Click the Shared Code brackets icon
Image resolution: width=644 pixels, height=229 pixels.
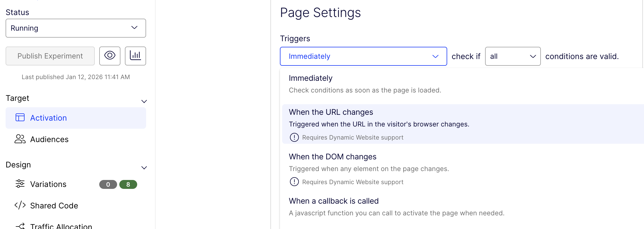[x=20, y=205]
